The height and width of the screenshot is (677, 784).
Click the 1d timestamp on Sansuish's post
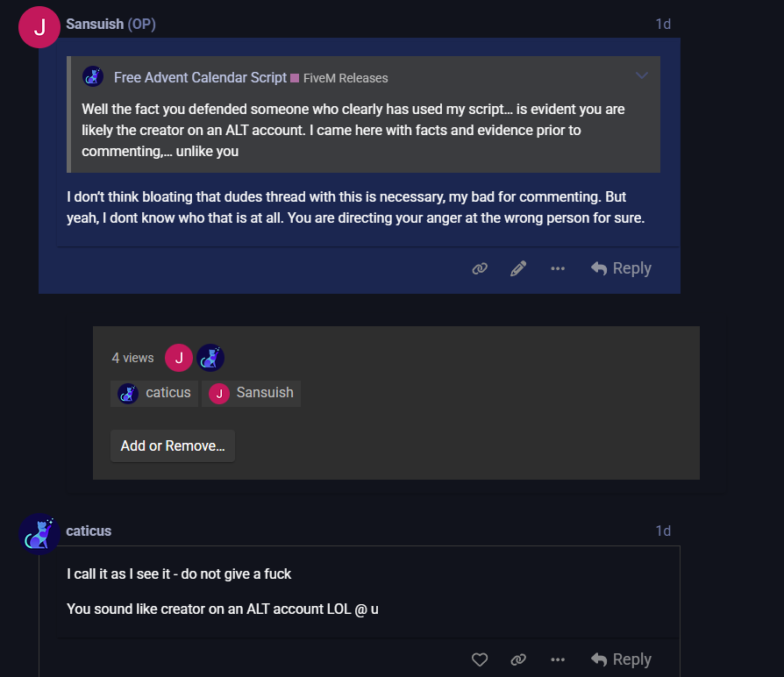663,25
